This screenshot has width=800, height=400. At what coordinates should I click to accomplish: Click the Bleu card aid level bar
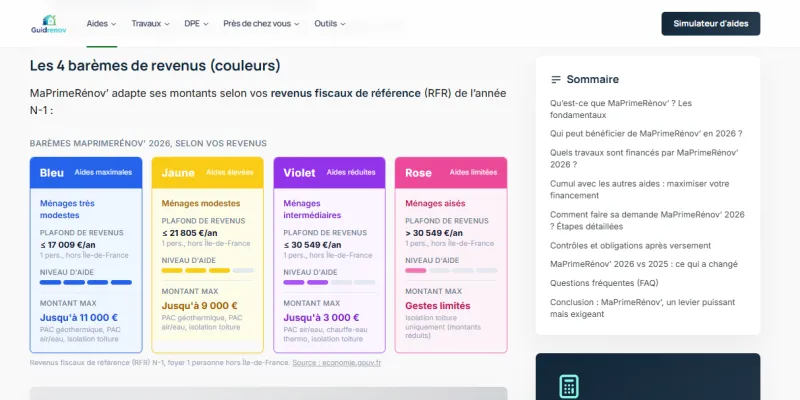pos(86,282)
